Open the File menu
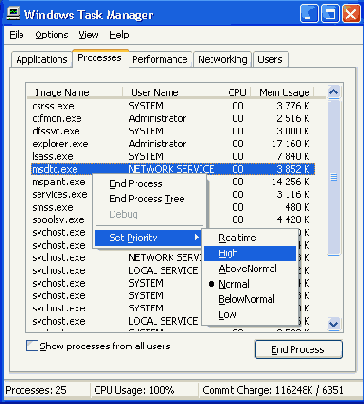This screenshot has height=404, width=364. [16, 35]
